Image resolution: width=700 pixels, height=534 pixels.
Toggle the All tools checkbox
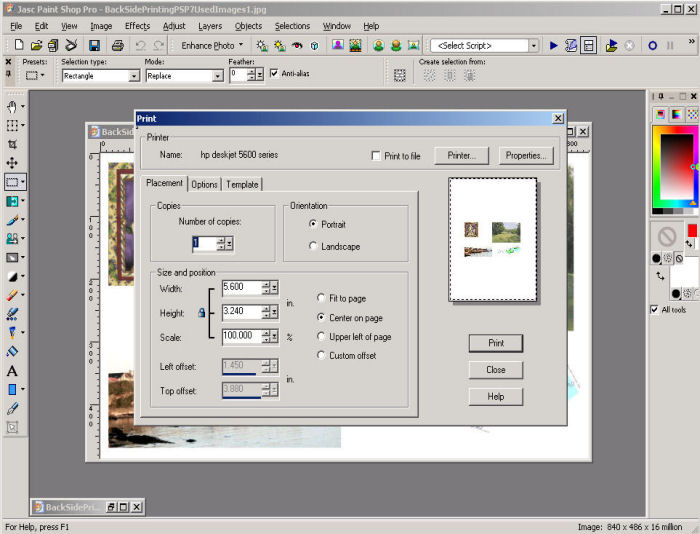(655, 309)
